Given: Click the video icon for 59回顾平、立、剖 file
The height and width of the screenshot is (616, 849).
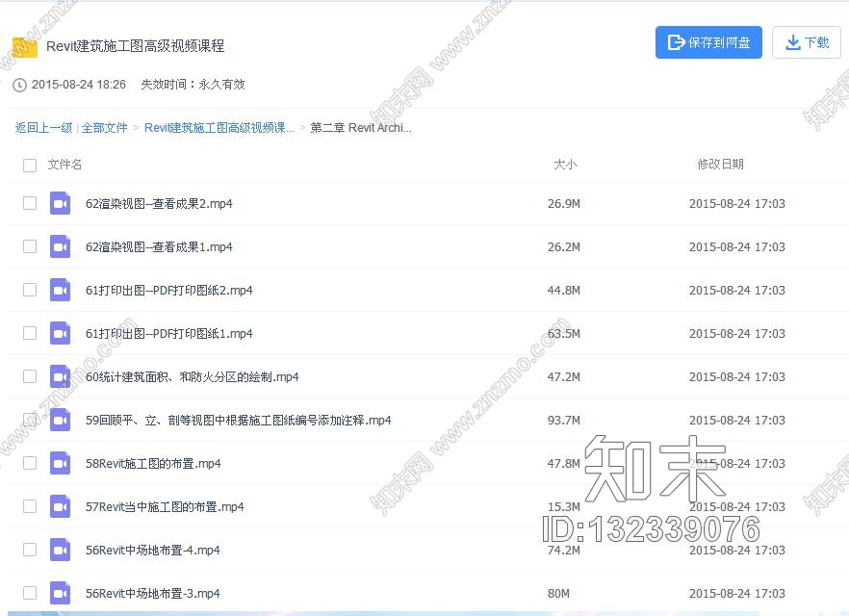Looking at the screenshot, I should click(60, 420).
